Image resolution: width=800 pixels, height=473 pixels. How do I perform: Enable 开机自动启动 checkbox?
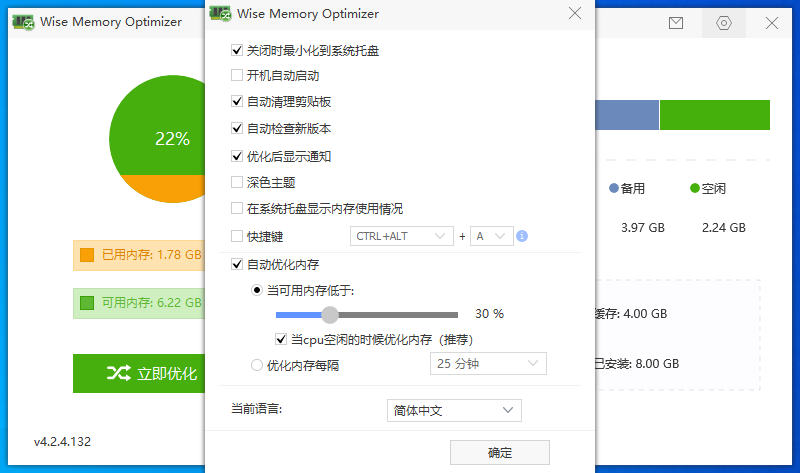point(237,76)
